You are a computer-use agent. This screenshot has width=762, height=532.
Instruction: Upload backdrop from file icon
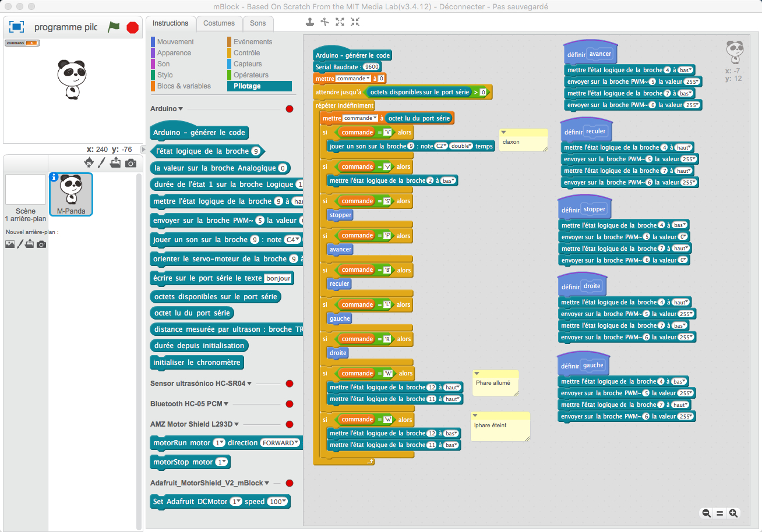pyautogui.click(x=30, y=244)
